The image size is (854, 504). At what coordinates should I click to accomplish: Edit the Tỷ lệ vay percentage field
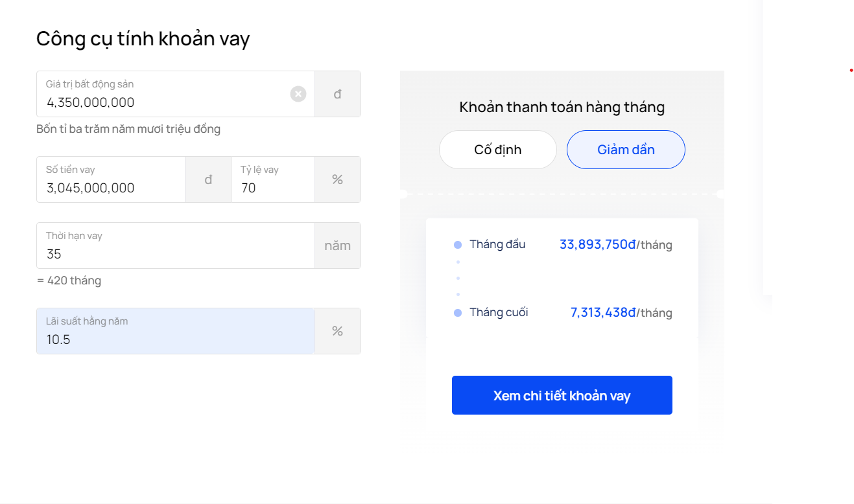(x=273, y=179)
